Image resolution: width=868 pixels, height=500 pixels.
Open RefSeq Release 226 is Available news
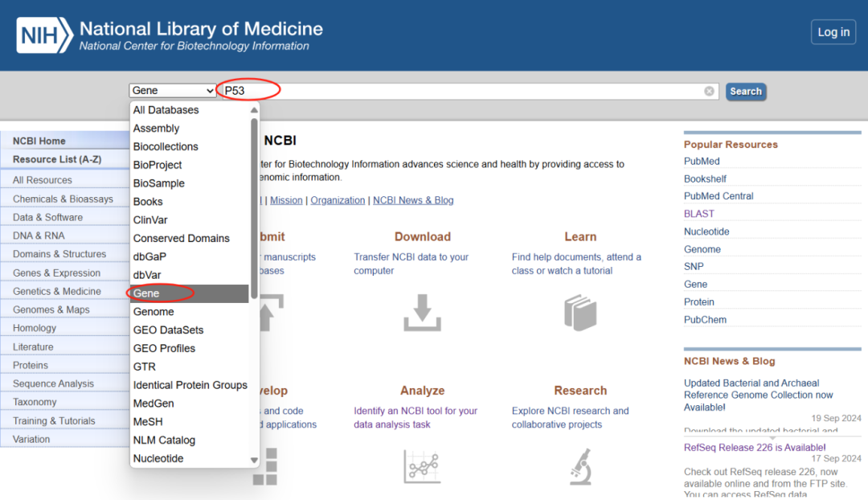click(x=755, y=447)
